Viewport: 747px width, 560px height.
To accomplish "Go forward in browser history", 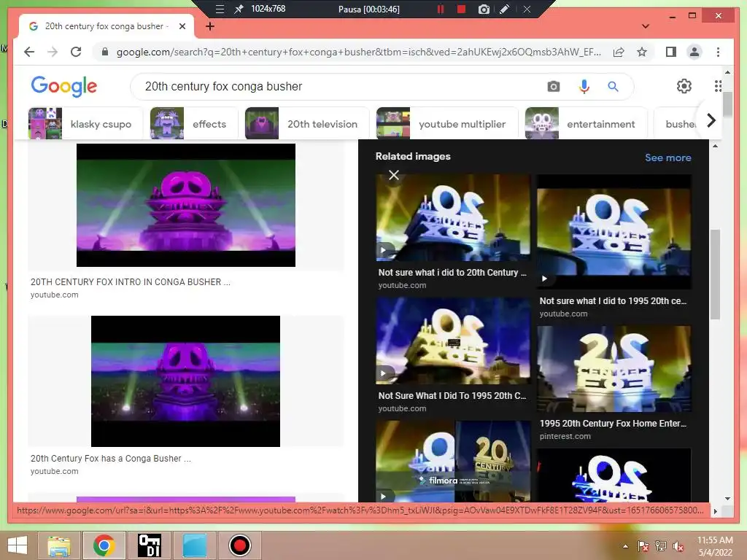I will pos(53,52).
